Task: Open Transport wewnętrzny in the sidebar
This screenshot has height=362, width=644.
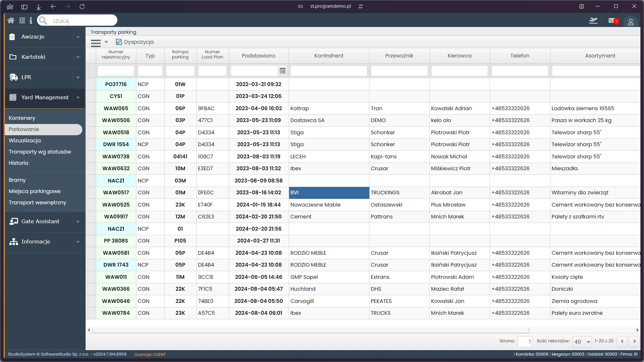Action: pyautogui.click(x=37, y=202)
